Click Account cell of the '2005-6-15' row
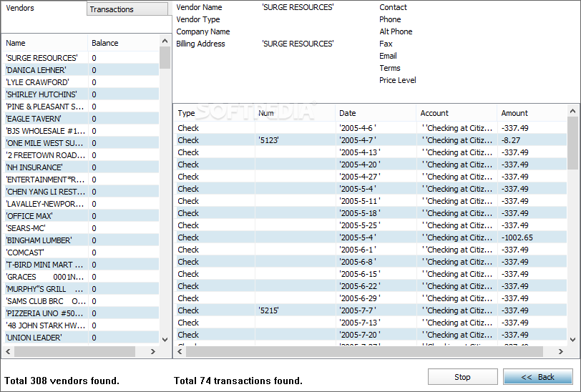Screen dimensions: 581x392 tap(457, 274)
